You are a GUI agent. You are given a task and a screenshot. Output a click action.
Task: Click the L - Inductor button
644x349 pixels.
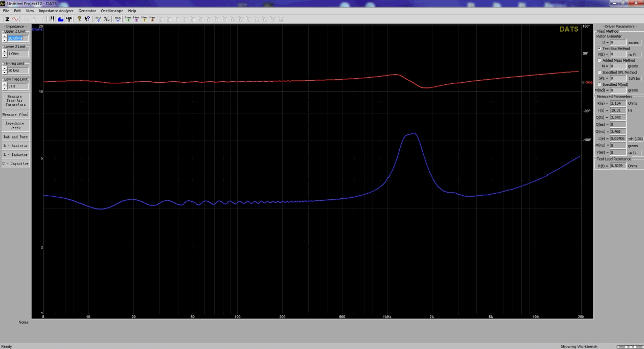click(15, 155)
